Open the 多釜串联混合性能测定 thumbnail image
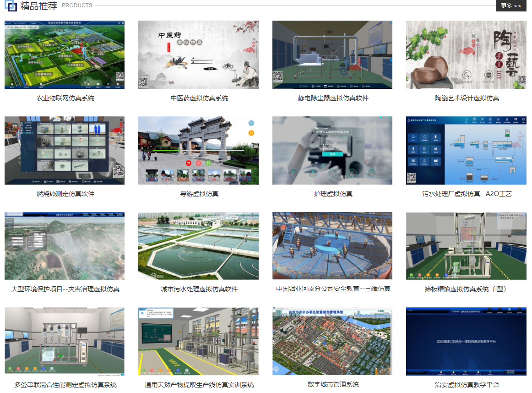This screenshot has width=532, height=393. pos(65,341)
